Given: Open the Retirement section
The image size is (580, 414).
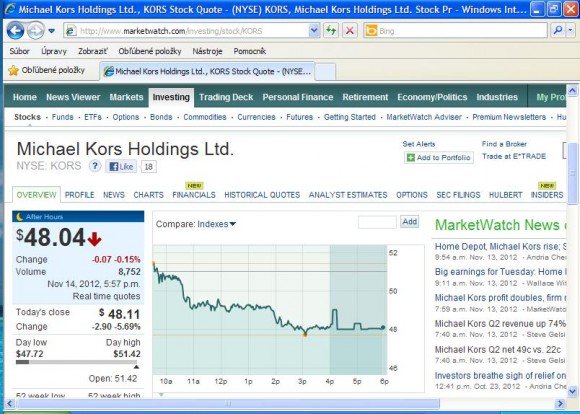Looking at the screenshot, I should pyautogui.click(x=365, y=97).
